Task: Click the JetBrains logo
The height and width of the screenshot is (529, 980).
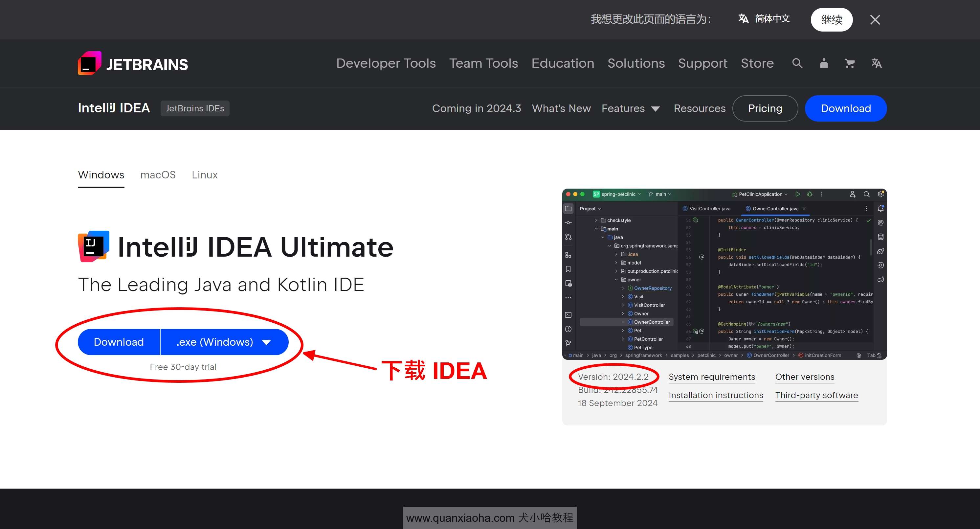Action: (133, 63)
